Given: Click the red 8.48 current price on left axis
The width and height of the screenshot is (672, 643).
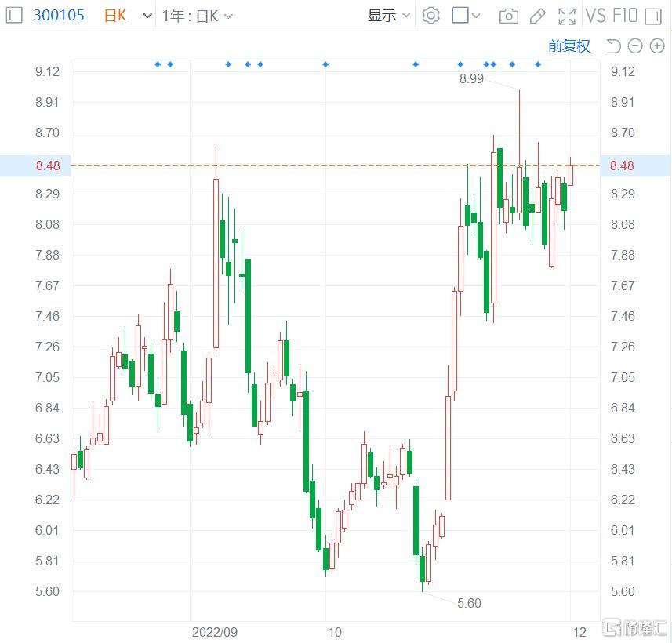Looking at the screenshot, I should 48,165.
